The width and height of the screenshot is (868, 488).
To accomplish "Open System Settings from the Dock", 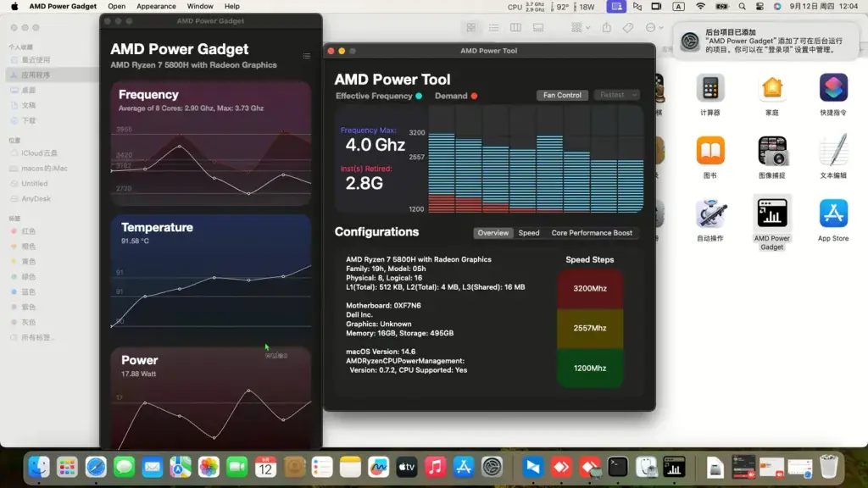I will coord(492,468).
